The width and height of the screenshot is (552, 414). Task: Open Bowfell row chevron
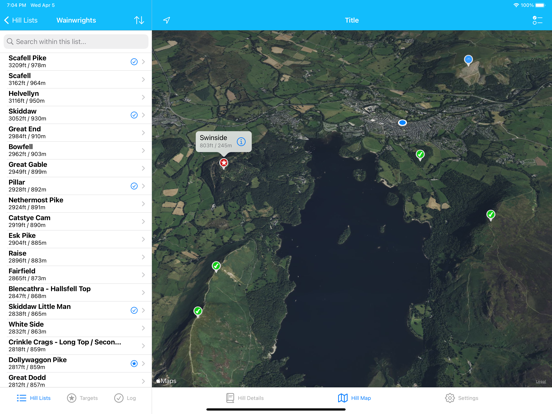pyautogui.click(x=143, y=150)
